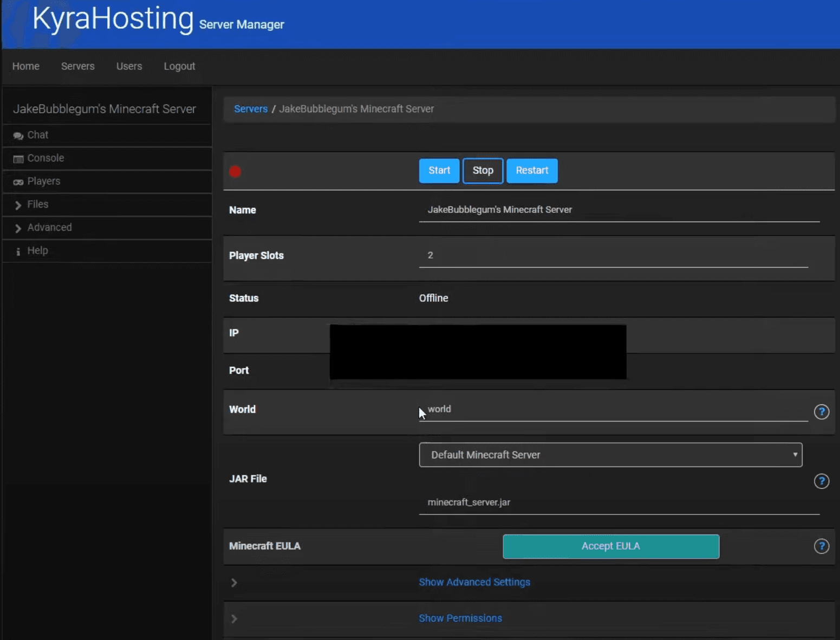Focus the server Name input field
Screen dimensions: 840x640
tap(619, 210)
